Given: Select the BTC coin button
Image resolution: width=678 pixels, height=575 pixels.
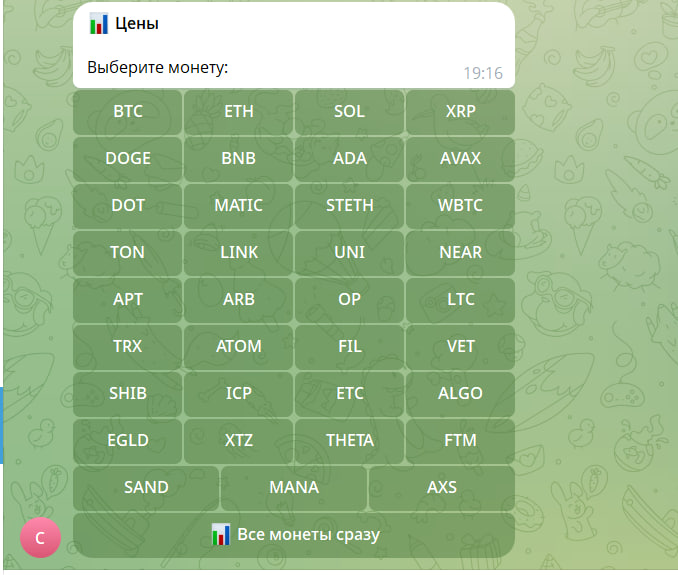Looking at the screenshot, I should point(128,112).
